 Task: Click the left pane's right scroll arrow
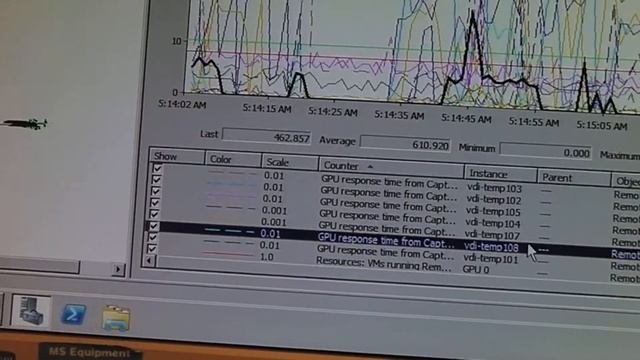coord(118,269)
